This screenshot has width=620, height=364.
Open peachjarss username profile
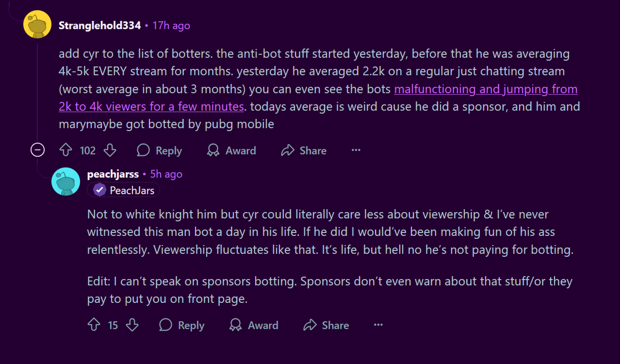tap(113, 174)
